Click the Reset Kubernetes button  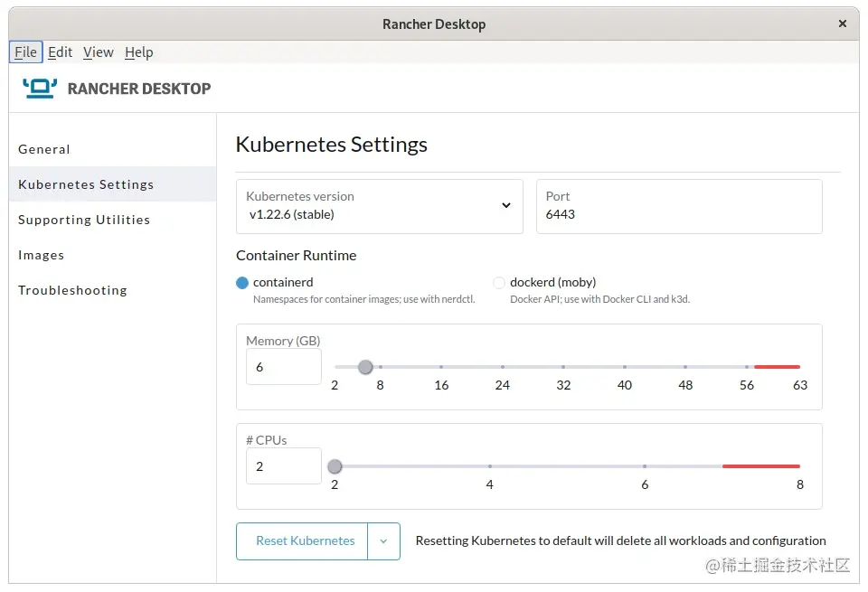point(302,541)
